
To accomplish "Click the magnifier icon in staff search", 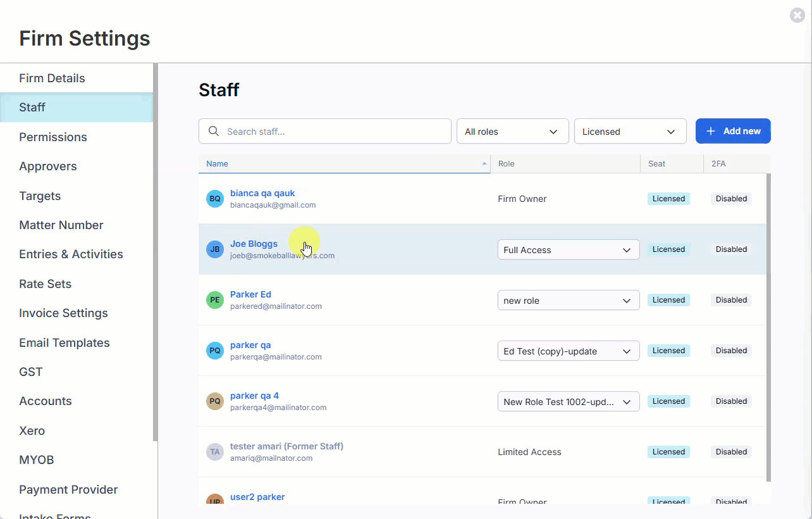I will tap(214, 131).
